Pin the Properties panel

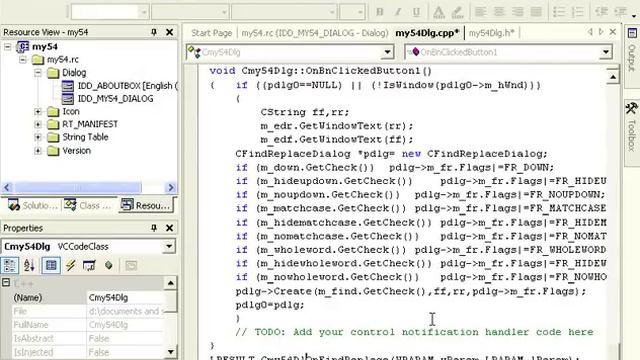coord(154,228)
